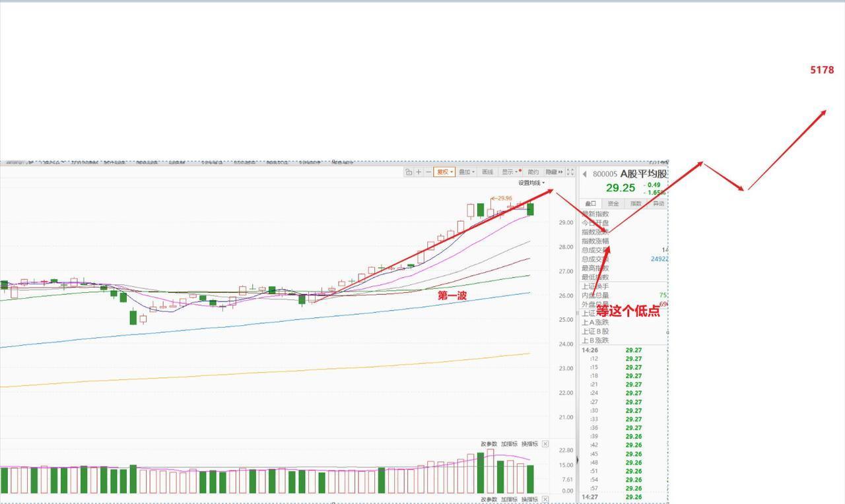Click the last green candlestick on chart
Viewport: 845px width, 504px height.
[530, 209]
